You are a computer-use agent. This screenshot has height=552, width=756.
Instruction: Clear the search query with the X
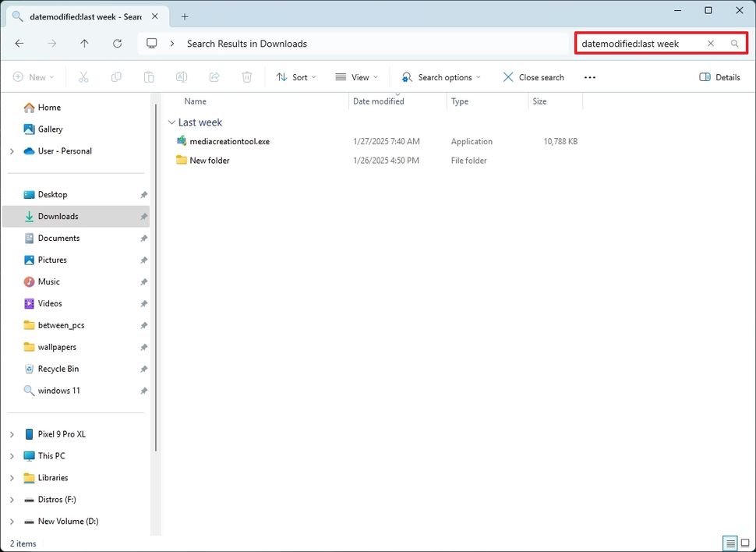[x=710, y=44]
